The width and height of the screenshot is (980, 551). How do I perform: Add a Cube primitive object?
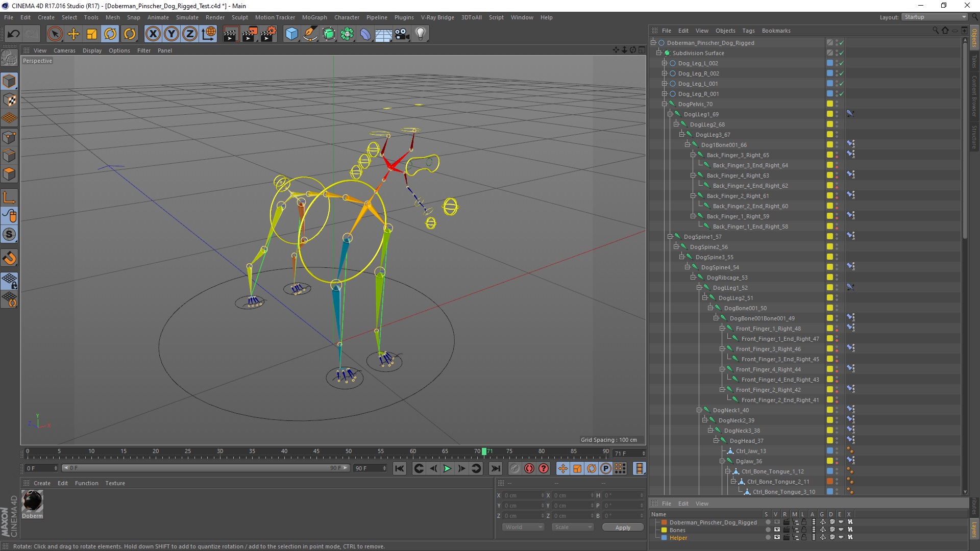click(x=291, y=34)
